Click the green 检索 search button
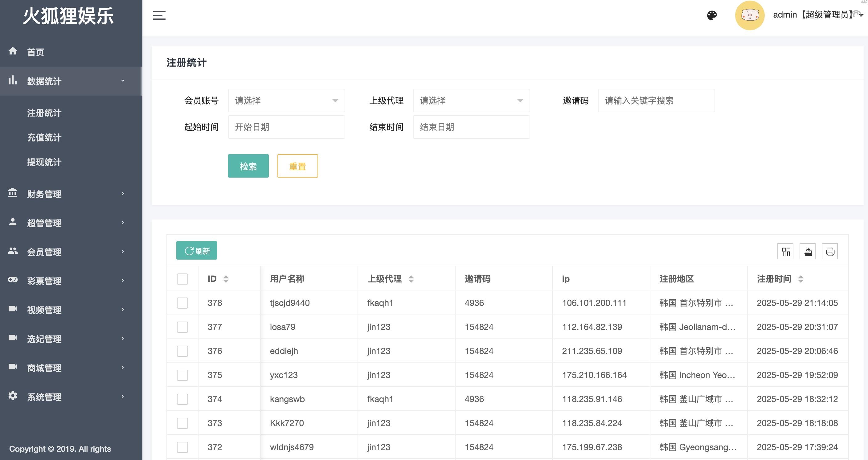The image size is (868, 460). tap(248, 166)
